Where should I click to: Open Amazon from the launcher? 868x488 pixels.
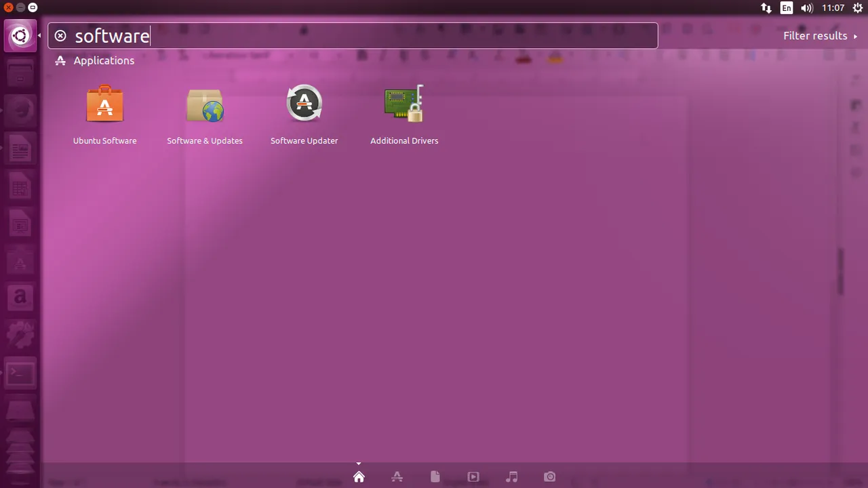coord(20,297)
